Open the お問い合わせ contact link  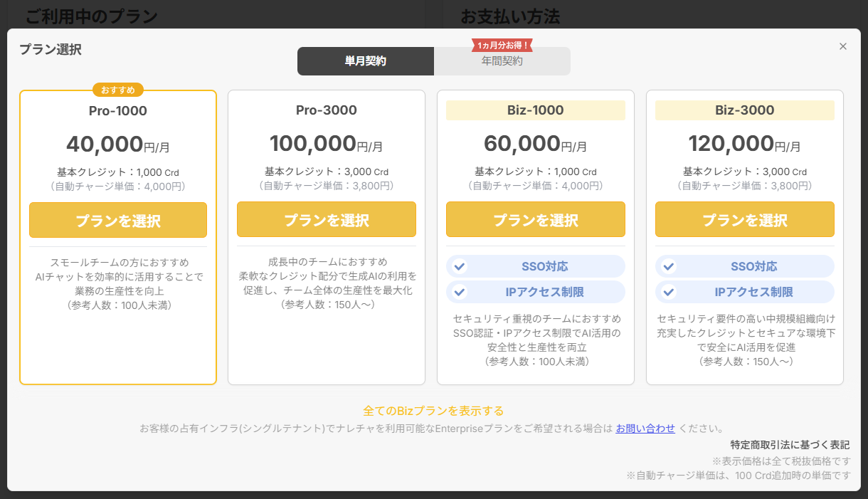[x=645, y=429]
